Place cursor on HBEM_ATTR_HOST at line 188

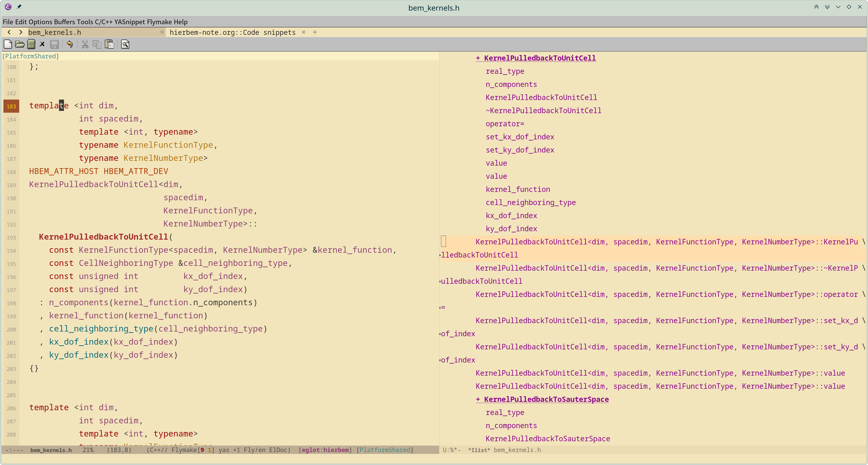pos(64,171)
